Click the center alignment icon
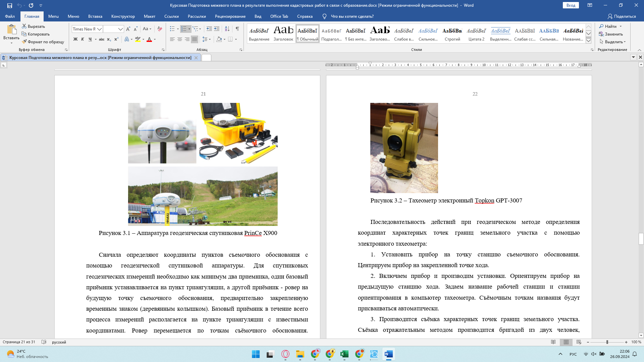This screenshot has height=362, width=644. tap(180, 39)
